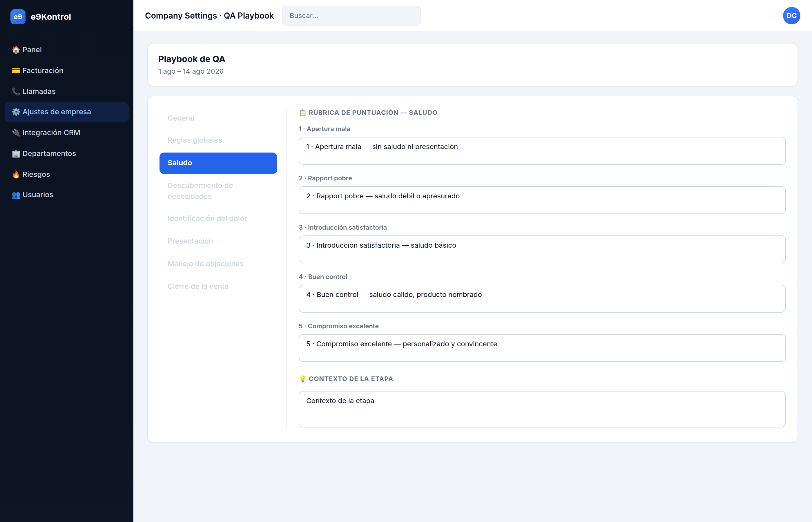Open Riesgos flame icon
Viewport: 812px width, 522px height.
[16, 174]
